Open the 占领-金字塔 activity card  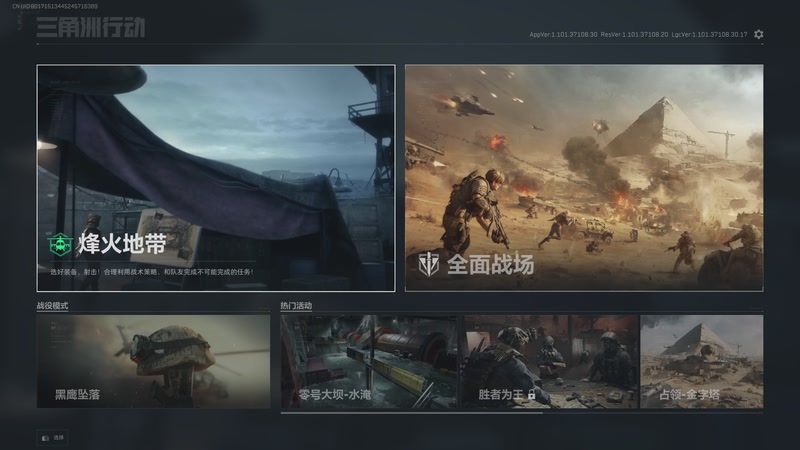pos(702,361)
